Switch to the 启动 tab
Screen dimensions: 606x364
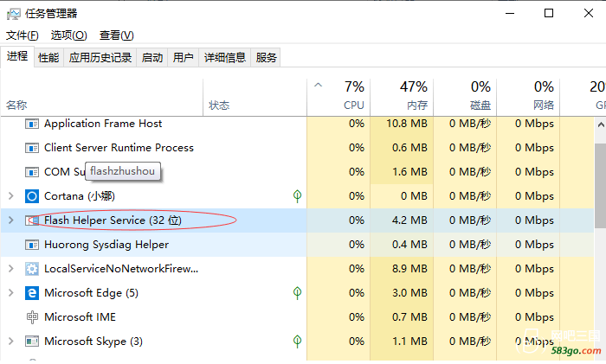pos(151,58)
